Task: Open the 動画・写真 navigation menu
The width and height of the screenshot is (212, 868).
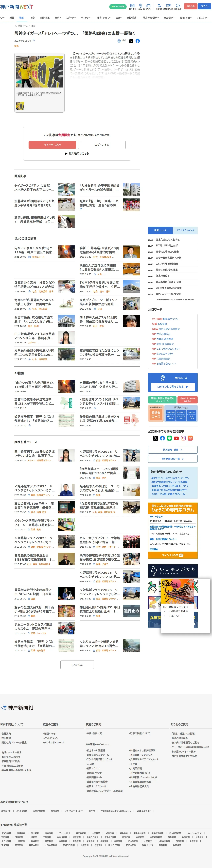Action: pos(186,17)
